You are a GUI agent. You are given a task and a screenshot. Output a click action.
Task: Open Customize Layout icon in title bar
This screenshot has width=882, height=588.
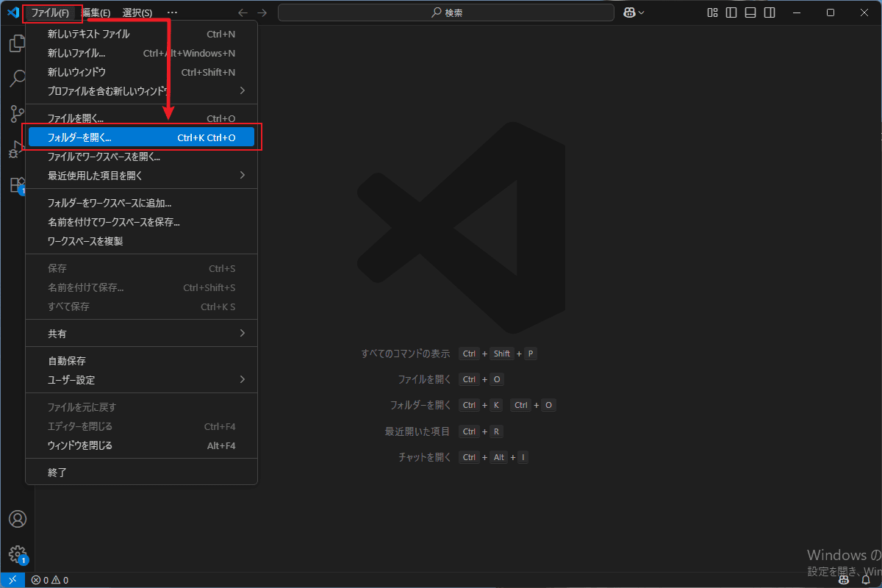[712, 12]
